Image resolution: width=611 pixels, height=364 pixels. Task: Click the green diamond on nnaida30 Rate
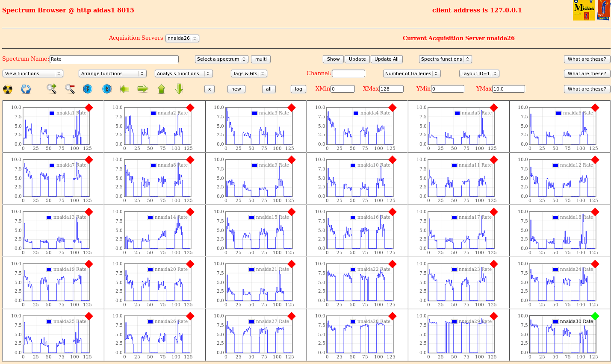[x=595, y=316]
